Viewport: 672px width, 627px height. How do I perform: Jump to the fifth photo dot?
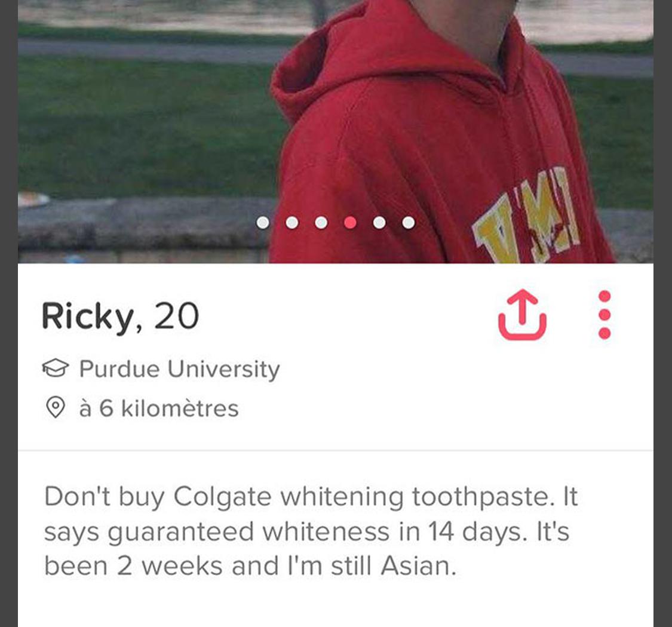(379, 222)
